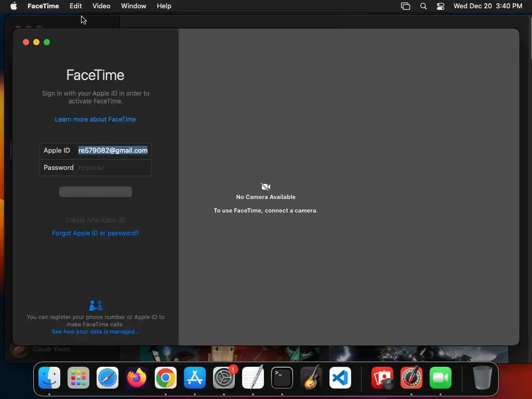Open the Edit menu
This screenshot has width=532, height=399.
75,6
